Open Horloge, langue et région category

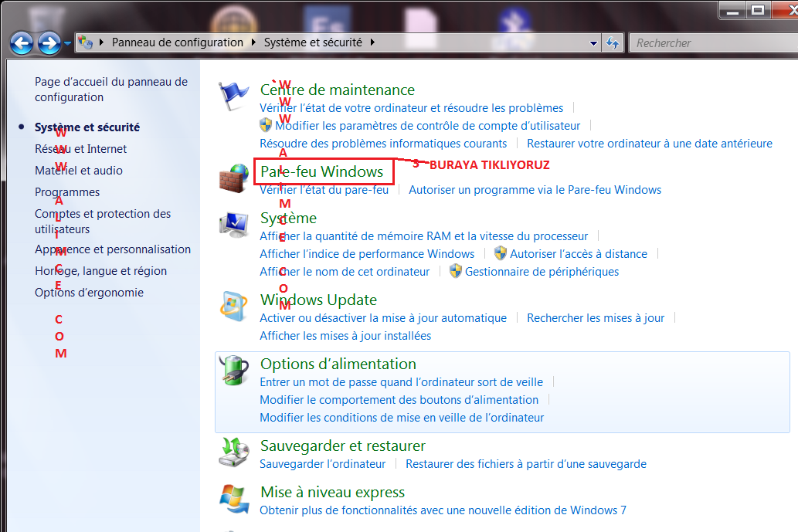100,271
